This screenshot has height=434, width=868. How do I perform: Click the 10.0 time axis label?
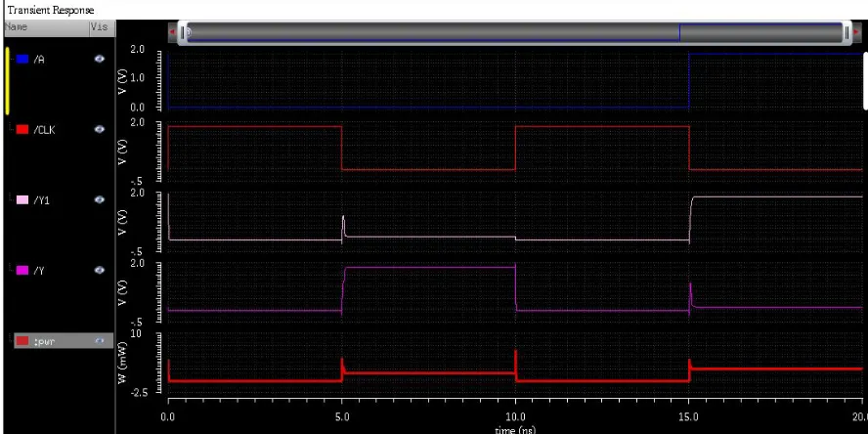click(x=516, y=416)
